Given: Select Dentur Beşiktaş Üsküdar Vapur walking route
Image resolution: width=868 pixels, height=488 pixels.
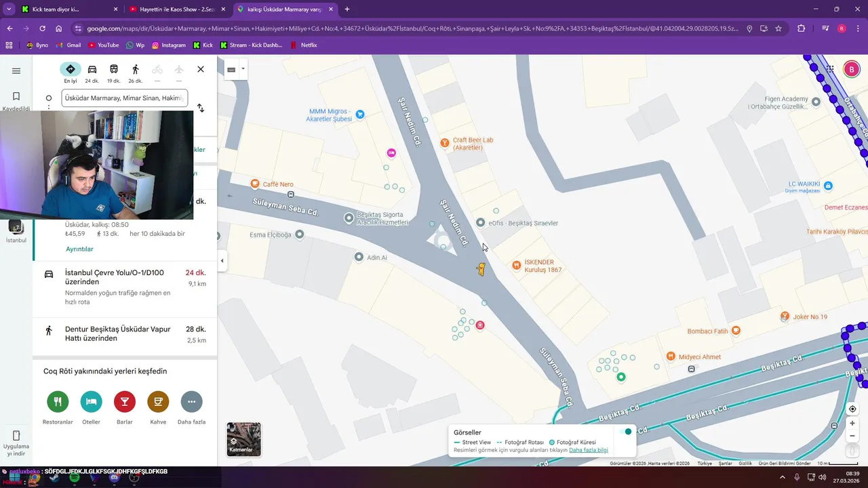Looking at the screenshot, I should coord(125,334).
